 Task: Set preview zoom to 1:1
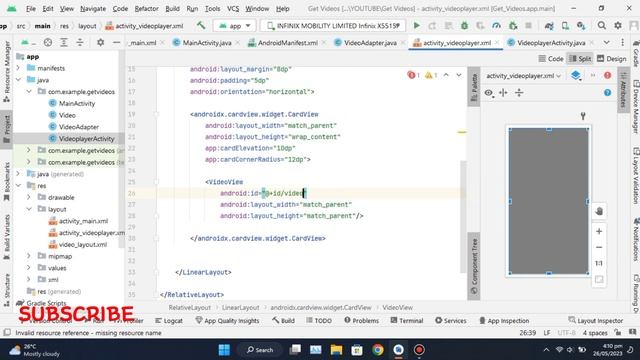pos(599,263)
